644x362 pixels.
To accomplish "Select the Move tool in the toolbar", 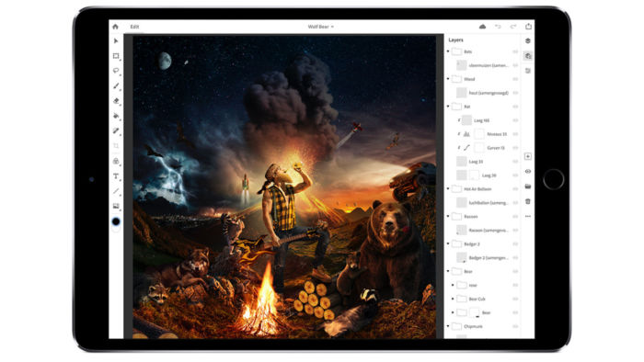I will coord(116,41).
